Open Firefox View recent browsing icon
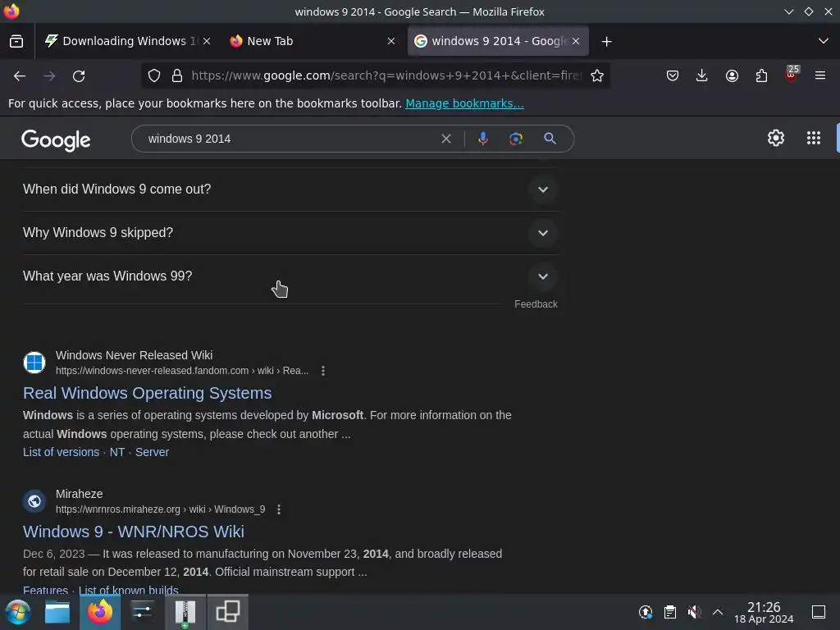The width and height of the screenshot is (840, 630). [x=16, y=41]
